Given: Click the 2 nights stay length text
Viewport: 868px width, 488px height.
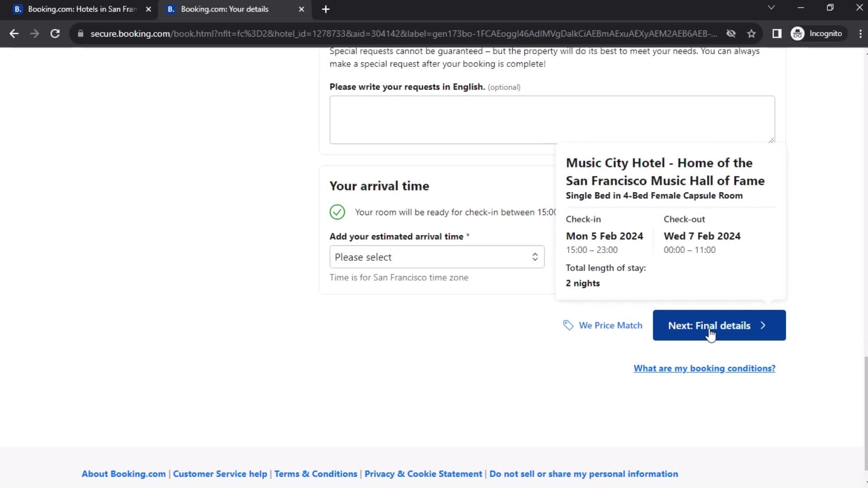Looking at the screenshot, I should [x=583, y=283].
